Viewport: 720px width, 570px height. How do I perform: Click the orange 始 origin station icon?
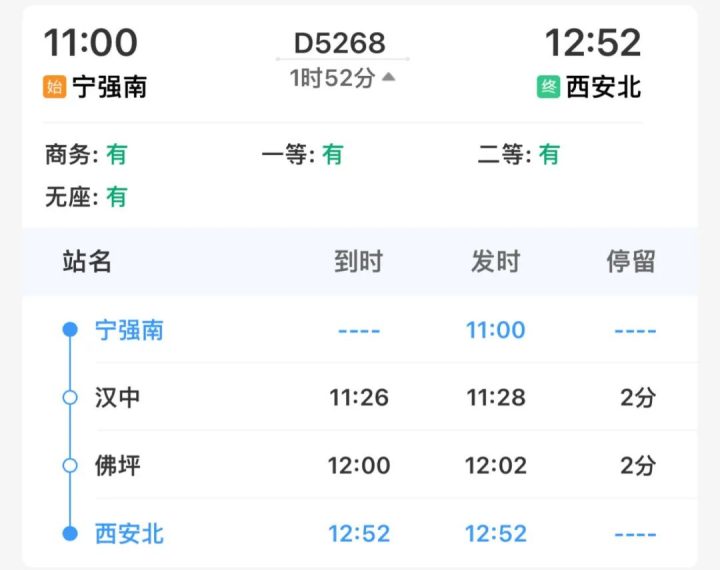click(55, 87)
